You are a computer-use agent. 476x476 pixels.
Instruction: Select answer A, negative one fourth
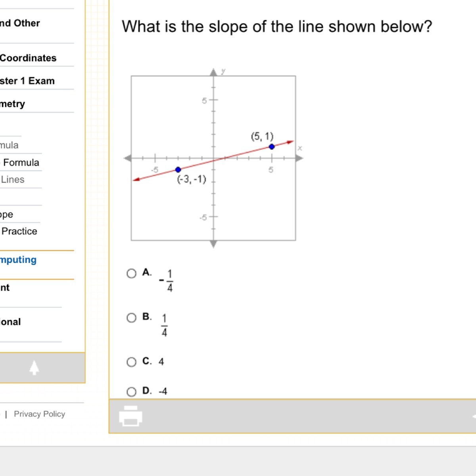(x=131, y=273)
